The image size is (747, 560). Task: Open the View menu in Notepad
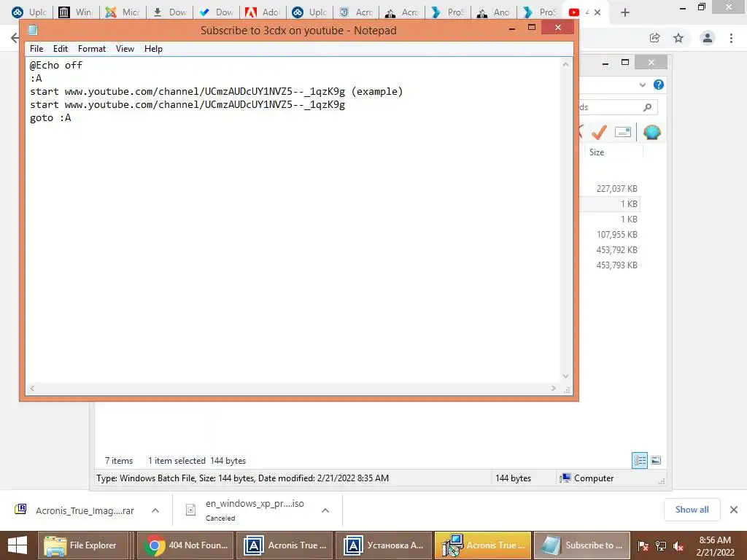pos(125,49)
